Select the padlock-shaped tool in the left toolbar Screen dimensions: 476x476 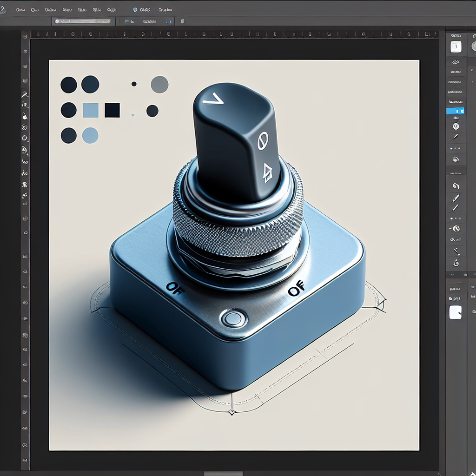click(x=25, y=117)
